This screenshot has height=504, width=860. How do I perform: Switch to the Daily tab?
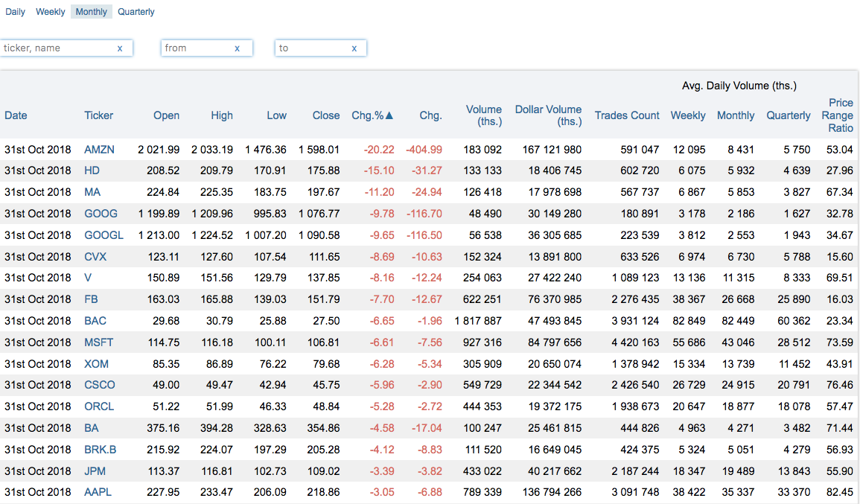[16, 11]
